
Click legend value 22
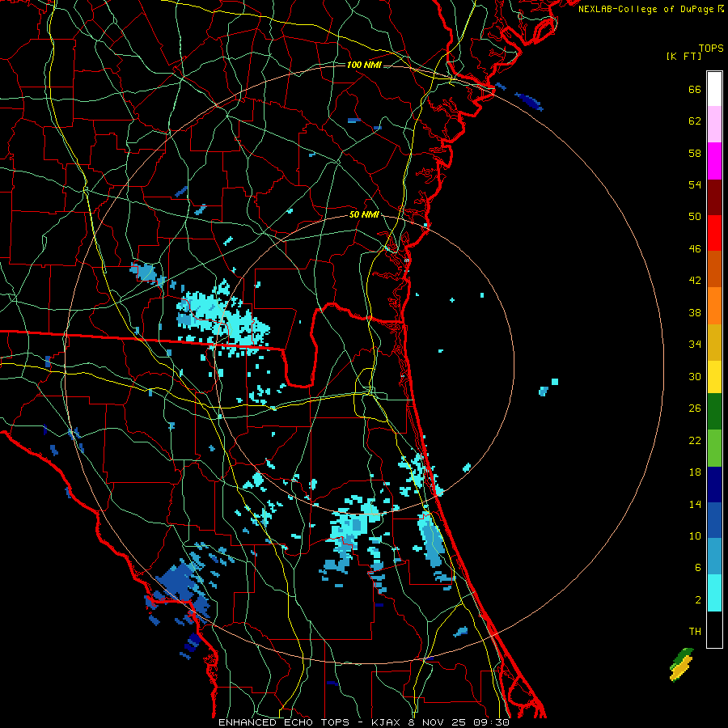[x=695, y=440]
